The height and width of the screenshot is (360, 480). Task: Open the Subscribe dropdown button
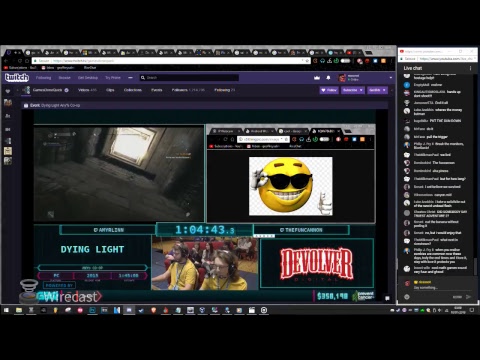[x=353, y=90]
